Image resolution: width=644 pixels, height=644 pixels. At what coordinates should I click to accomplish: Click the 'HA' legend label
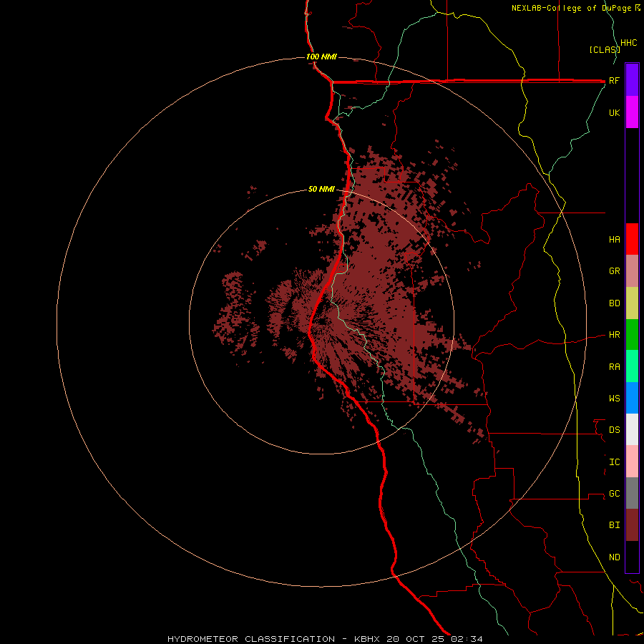tap(614, 240)
